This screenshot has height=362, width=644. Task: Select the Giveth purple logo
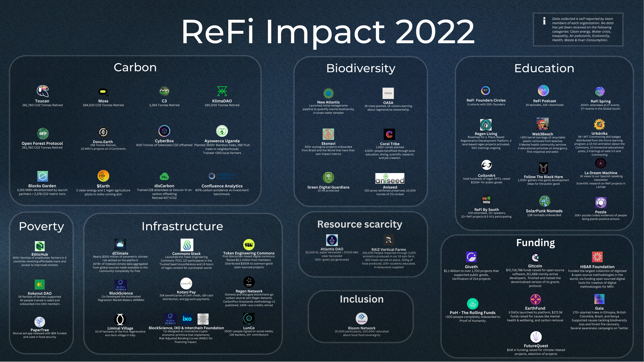click(x=471, y=257)
